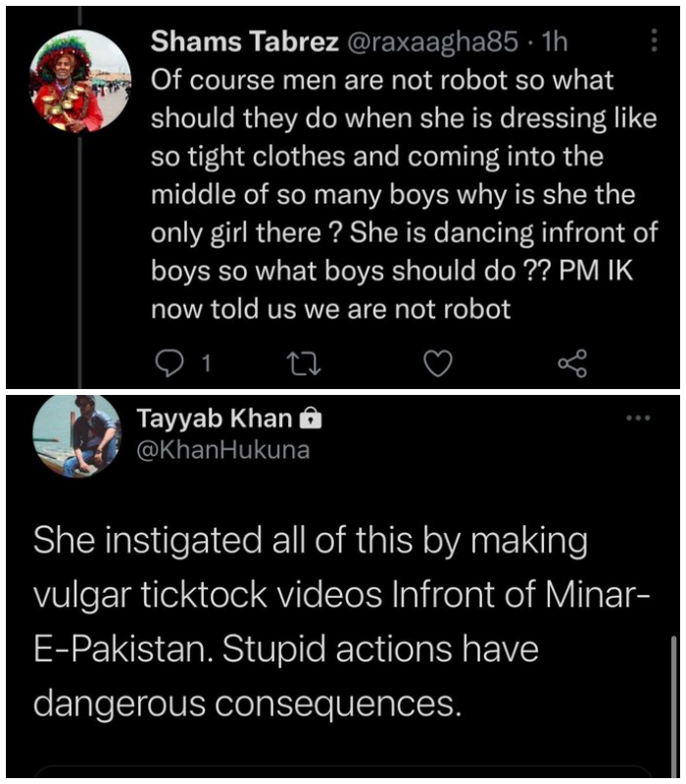Screen dimensions: 686x784
Task: Select the Tayyab Khan display name
Action: (214, 419)
